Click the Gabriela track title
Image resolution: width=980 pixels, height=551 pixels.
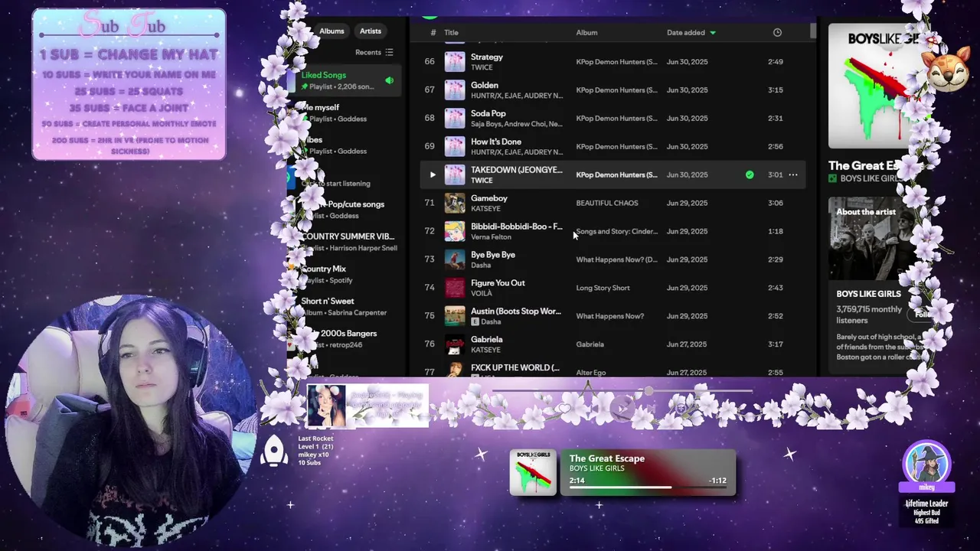[x=487, y=340]
